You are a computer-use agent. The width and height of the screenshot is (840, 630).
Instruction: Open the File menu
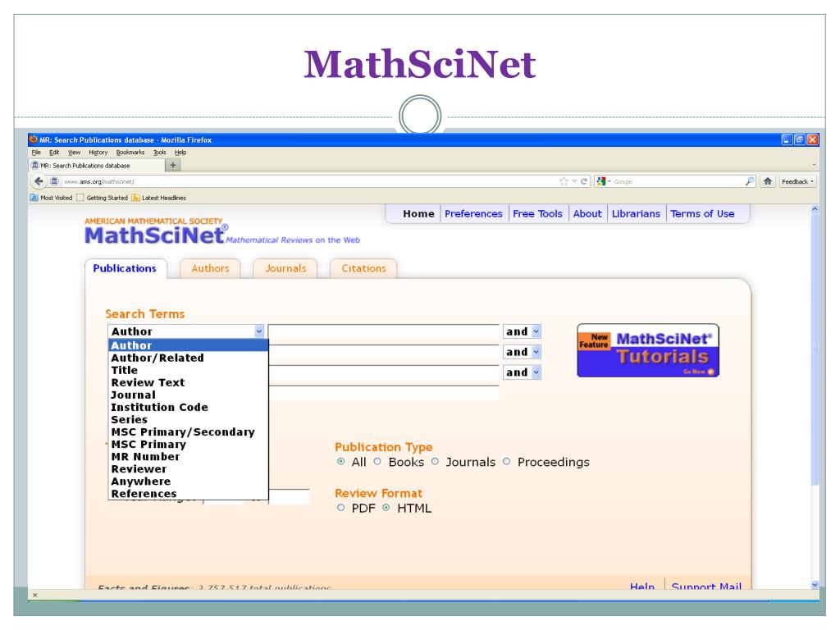36,152
